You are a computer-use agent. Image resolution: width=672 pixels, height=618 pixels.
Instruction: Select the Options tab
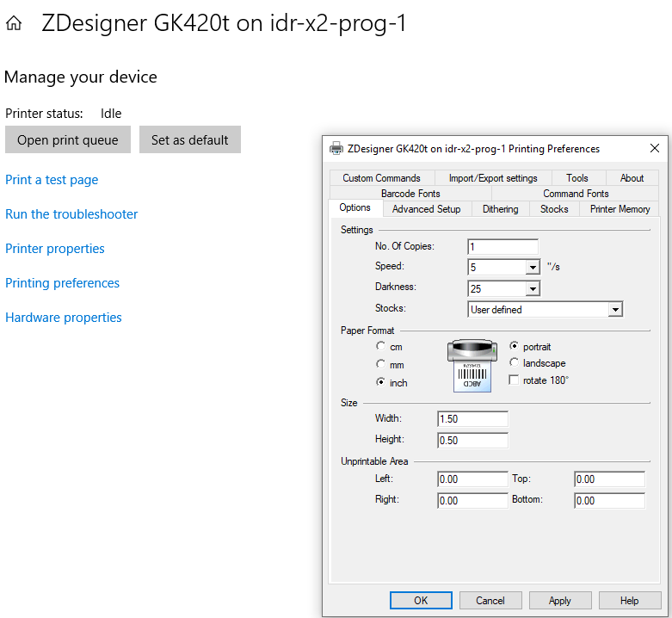tap(354, 207)
